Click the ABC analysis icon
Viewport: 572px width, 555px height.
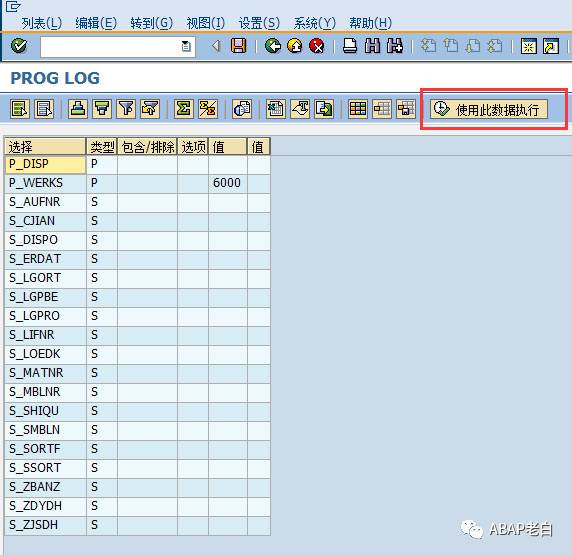pos(242,109)
